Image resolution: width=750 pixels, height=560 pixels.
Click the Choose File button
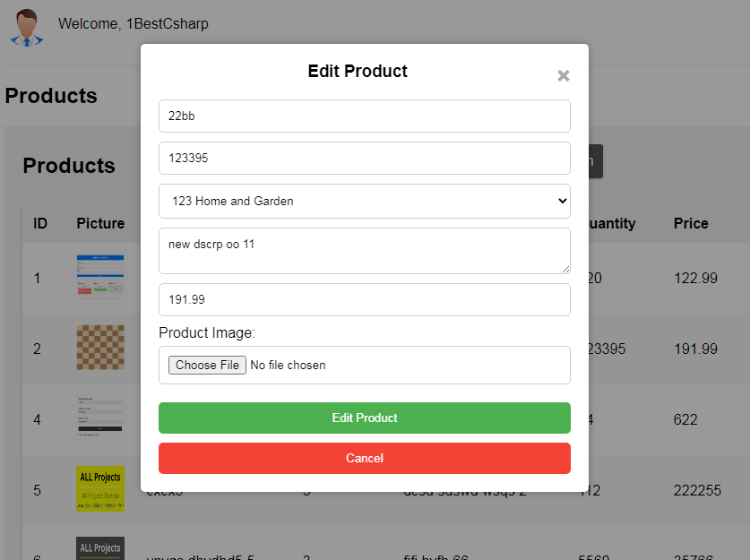tap(207, 365)
